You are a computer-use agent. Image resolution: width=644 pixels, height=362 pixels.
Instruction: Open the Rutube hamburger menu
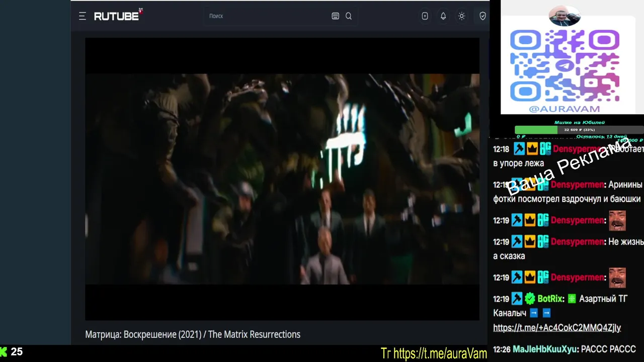pyautogui.click(x=83, y=16)
